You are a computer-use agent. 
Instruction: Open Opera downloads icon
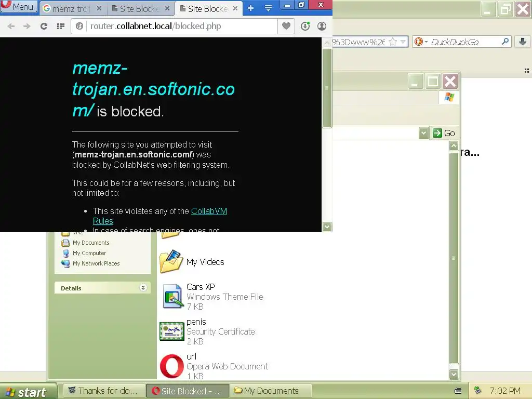[x=305, y=26]
